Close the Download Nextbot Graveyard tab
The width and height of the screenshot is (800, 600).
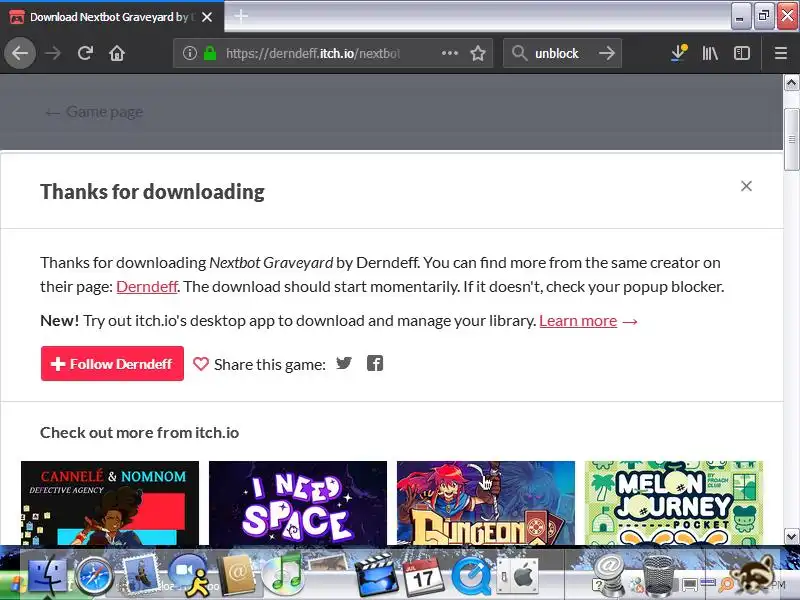pyautogui.click(x=207, y=17)
